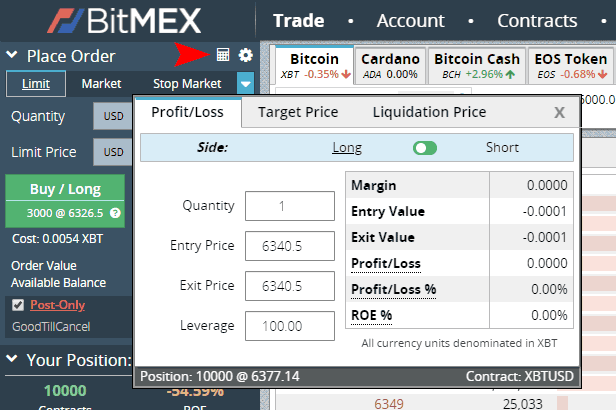Click the Leverage input field
The image size is (616, 410).
[x=290, y=326]
